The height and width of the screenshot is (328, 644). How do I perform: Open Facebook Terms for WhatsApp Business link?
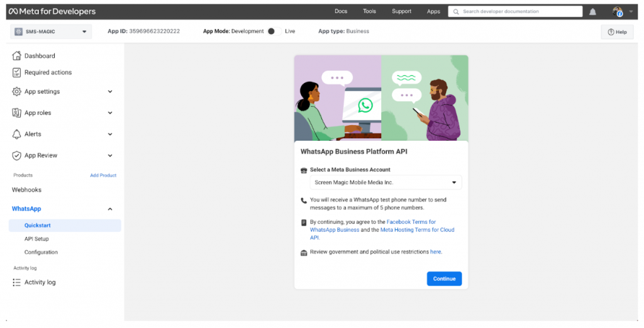(373, 226)
